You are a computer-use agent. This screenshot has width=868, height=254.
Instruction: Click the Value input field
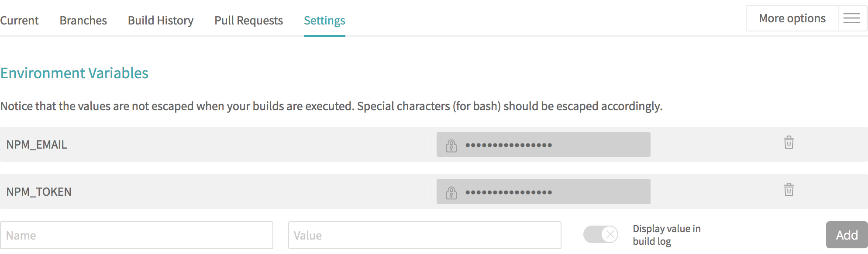424,235
